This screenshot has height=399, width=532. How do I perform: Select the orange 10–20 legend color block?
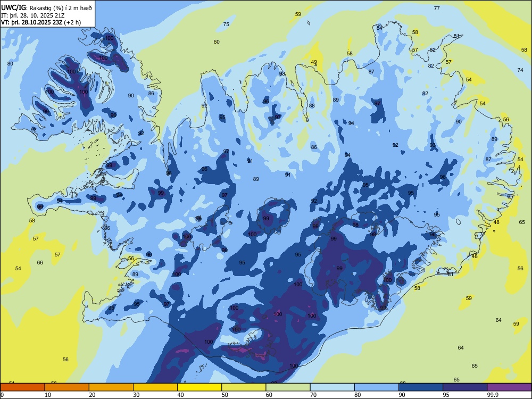click(67, 387)
